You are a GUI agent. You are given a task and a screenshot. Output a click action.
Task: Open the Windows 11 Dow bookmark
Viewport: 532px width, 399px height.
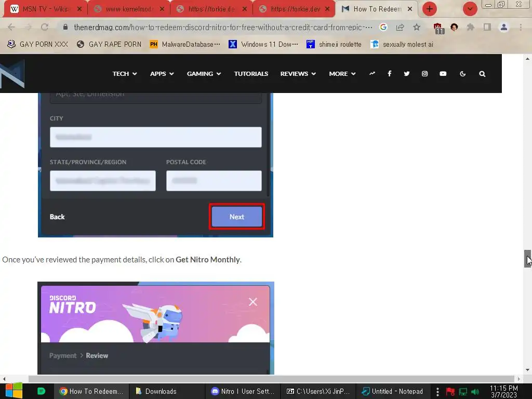pos(263,45)
